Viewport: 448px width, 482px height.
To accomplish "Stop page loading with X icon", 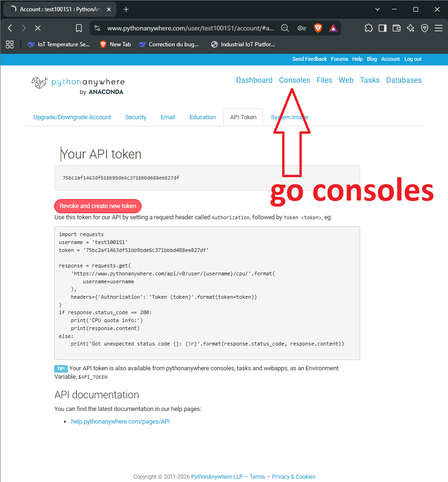I will pos(38,28).
